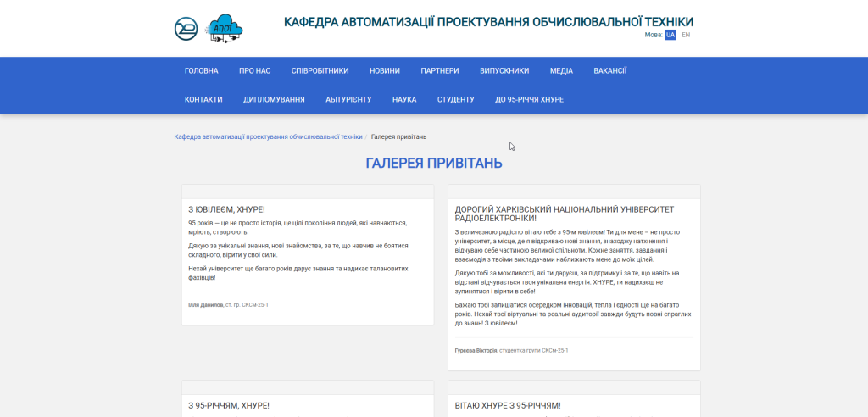
Task: Open the Студенту menu item
Action: coord(455,99)
